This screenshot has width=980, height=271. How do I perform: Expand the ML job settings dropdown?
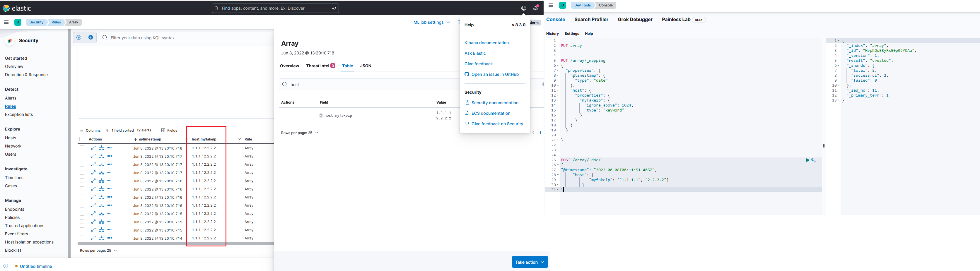tap(431, 22)
